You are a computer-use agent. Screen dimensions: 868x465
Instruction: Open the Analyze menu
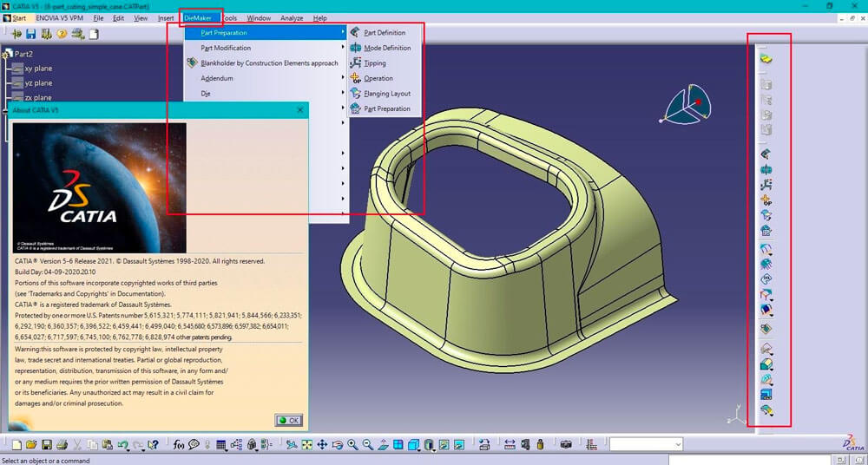point(292,18)
